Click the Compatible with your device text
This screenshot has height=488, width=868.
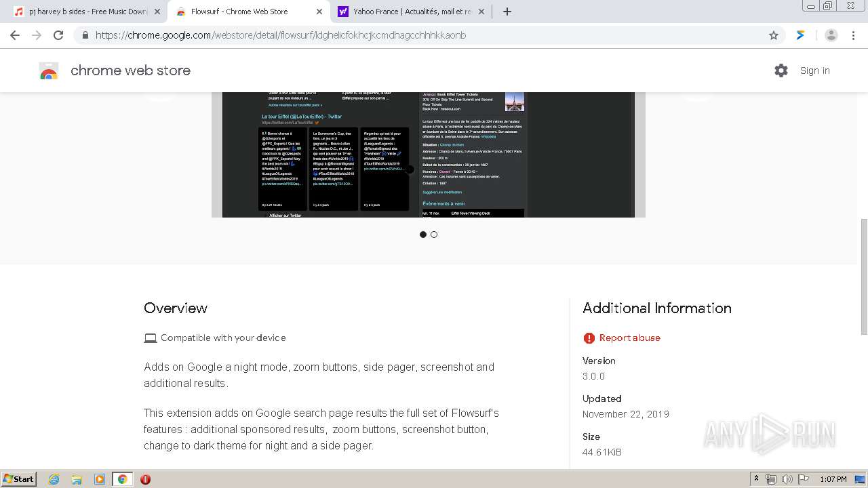(x=223, y=338)
